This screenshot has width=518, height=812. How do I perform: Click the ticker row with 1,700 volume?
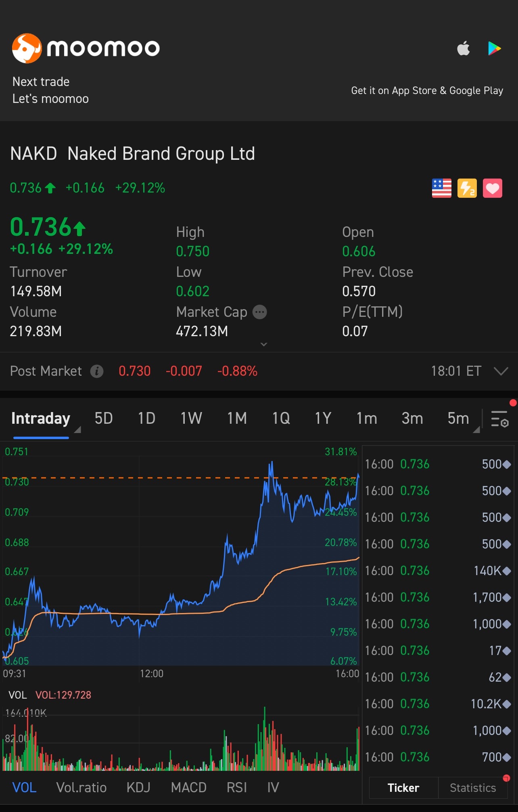[438, 597]
